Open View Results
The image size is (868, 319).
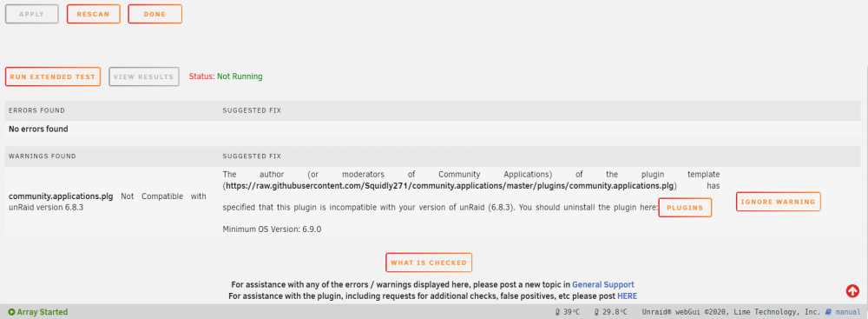[144, 76]
